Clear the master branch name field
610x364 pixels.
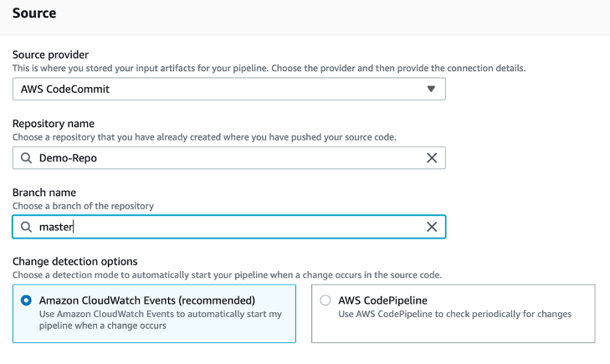point(432,227)
